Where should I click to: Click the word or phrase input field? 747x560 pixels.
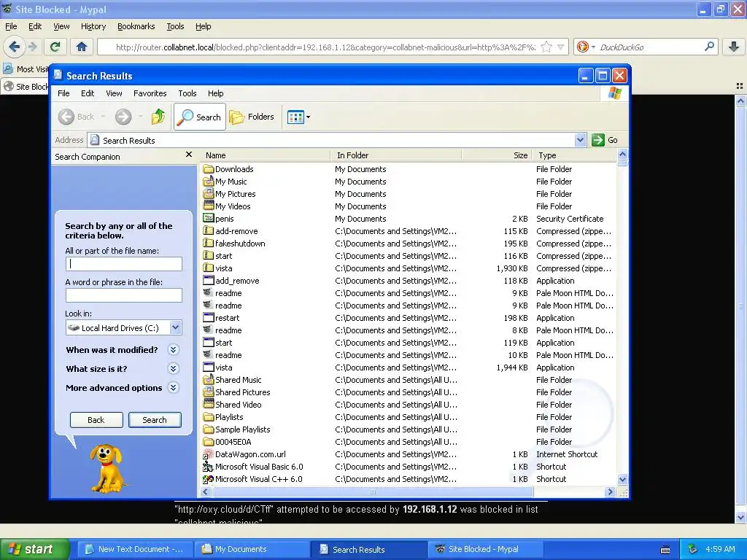click(x=124, y=295)
